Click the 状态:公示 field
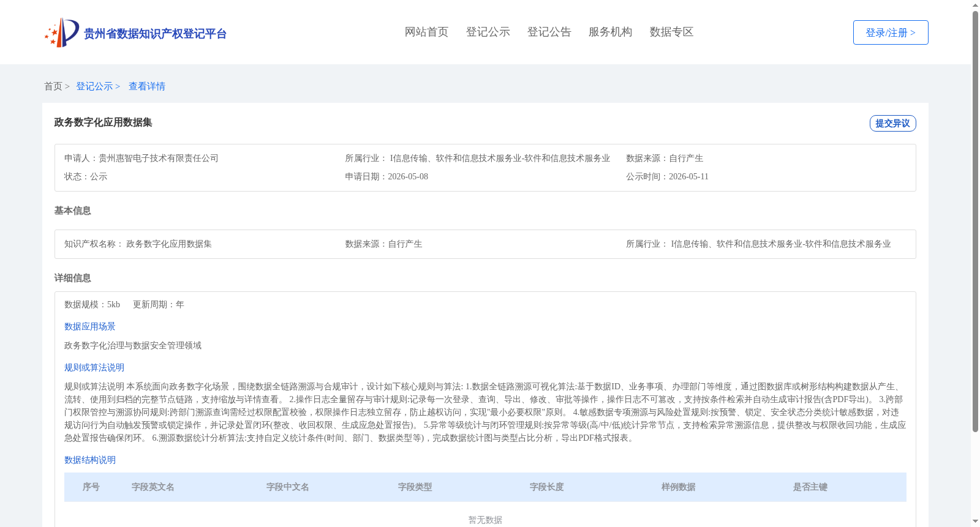 [86, 176]
